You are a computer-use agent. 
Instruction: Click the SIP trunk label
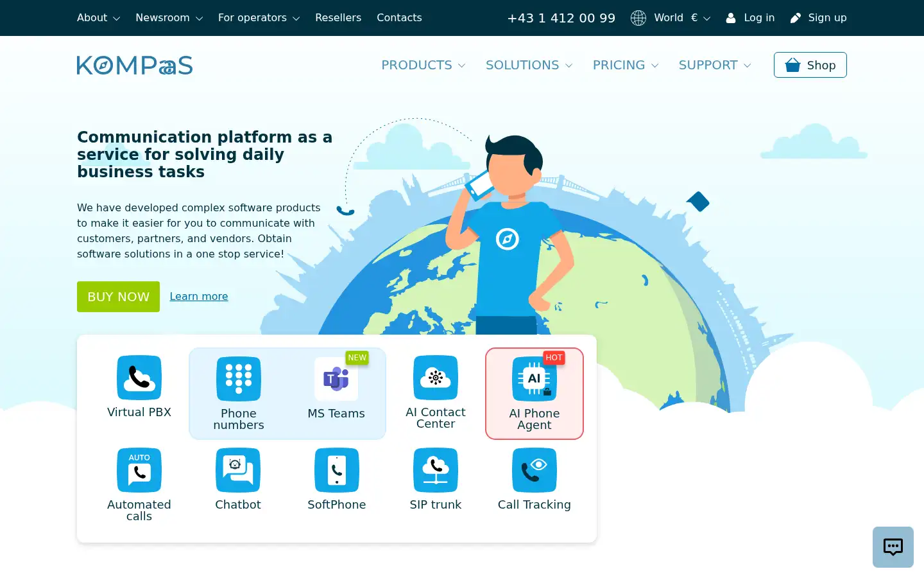tap(436, 505)
